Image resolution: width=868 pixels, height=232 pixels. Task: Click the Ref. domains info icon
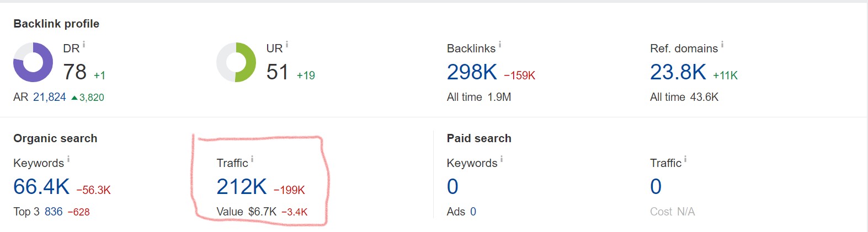pyautogui.click(x=722, y=45)
